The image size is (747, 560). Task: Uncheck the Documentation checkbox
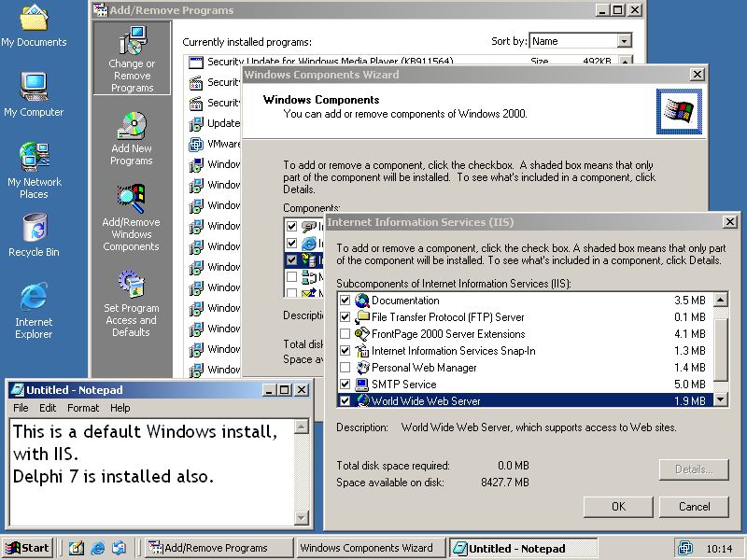[x=345, y=301]
